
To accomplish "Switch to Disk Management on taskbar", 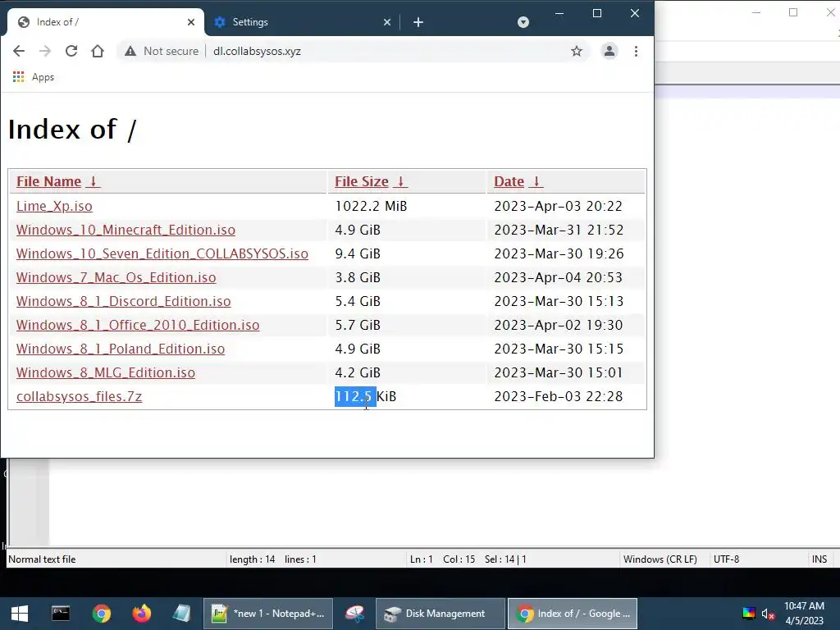I will 441,614.
